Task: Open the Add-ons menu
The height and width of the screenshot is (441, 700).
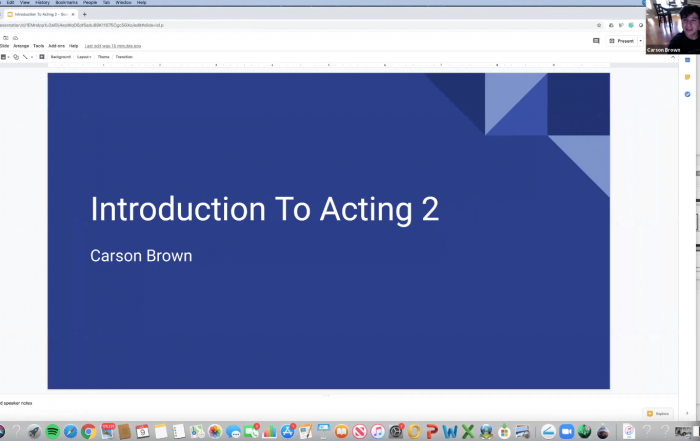Action: pos(57,46)
